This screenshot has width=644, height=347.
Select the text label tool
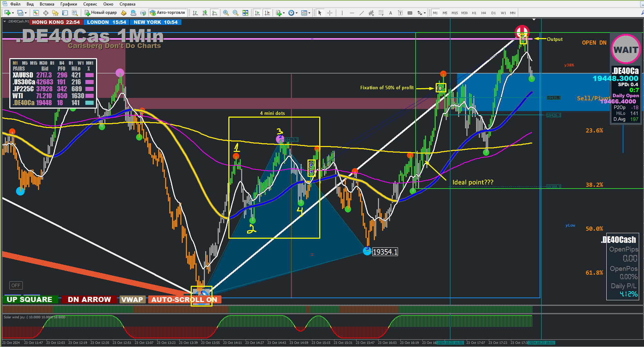[400, 13]
